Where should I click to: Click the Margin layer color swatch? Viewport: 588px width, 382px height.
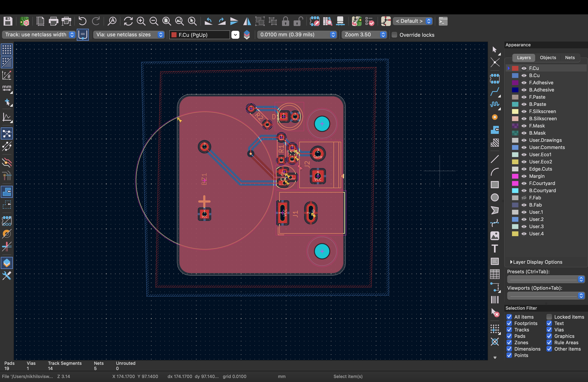click(515, 176)
